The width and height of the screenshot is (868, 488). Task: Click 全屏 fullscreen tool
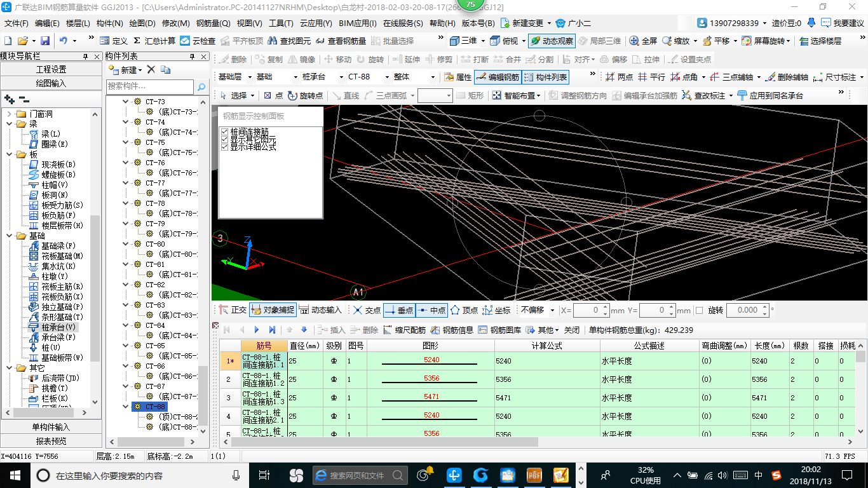(643, 41)
